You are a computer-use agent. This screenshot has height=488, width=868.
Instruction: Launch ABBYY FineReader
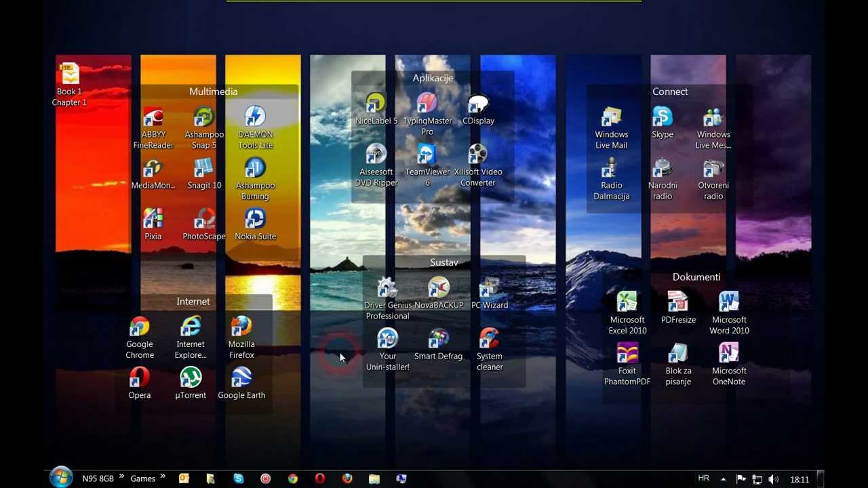[x=153, y=128]
